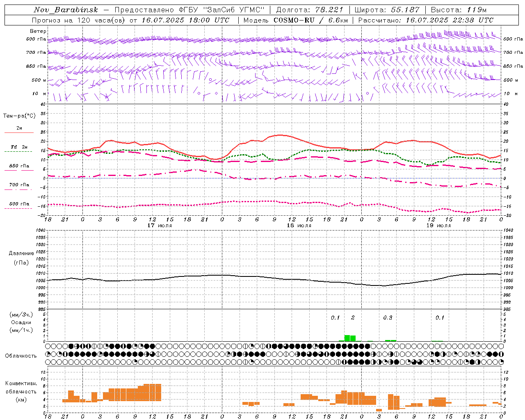Screen dimensions: 525x420
Task: Click the tallest green precipitation bar
Action: point(347,338)
